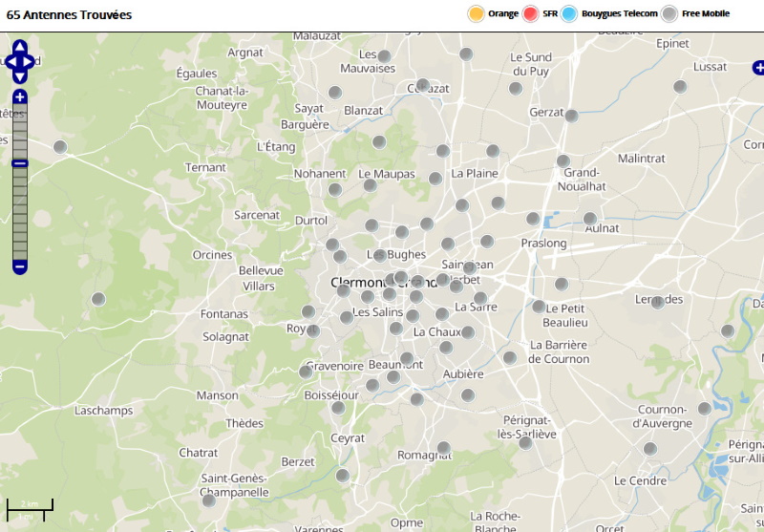Click the grey Free Mobile legend circle
The width and height of the screenshot is (764, 532).
670,13
